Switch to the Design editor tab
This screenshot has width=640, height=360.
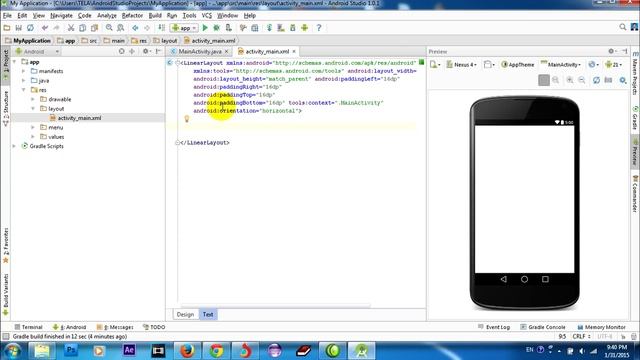point(185,314)
